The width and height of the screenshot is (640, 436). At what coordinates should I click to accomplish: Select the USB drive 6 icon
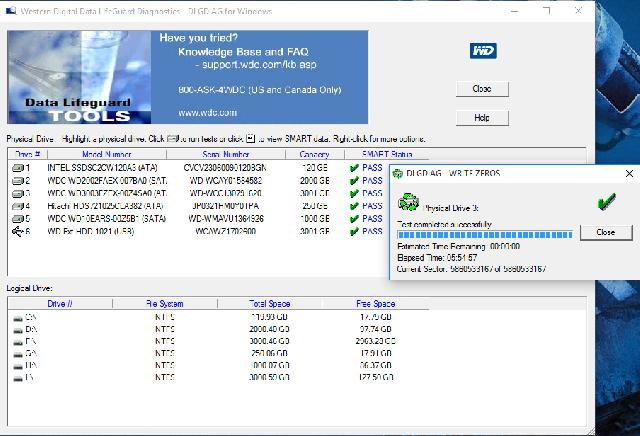(18, 231)
